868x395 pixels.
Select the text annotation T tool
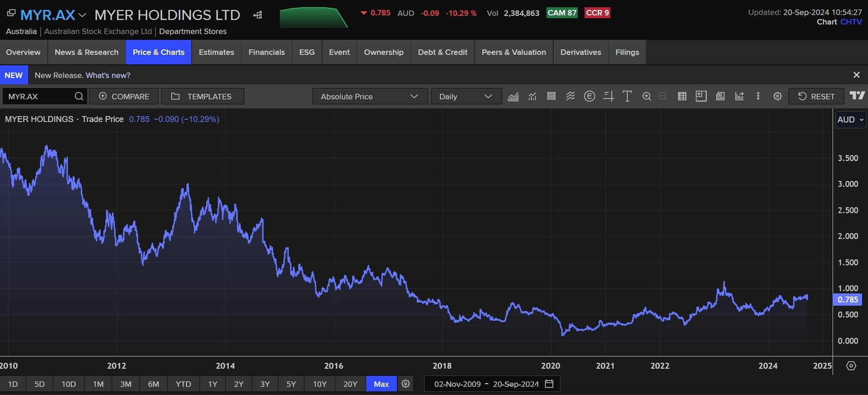pos(627,96)
